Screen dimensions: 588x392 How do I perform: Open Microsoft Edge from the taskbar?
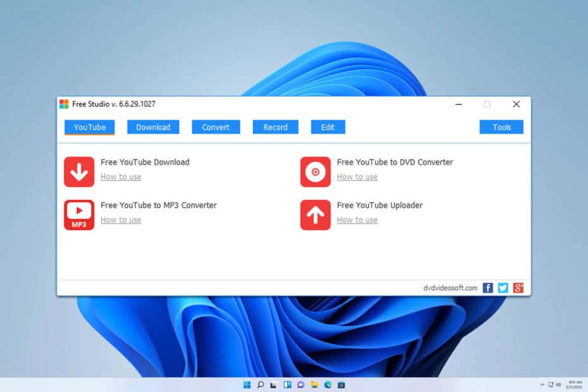click(328, 385)
